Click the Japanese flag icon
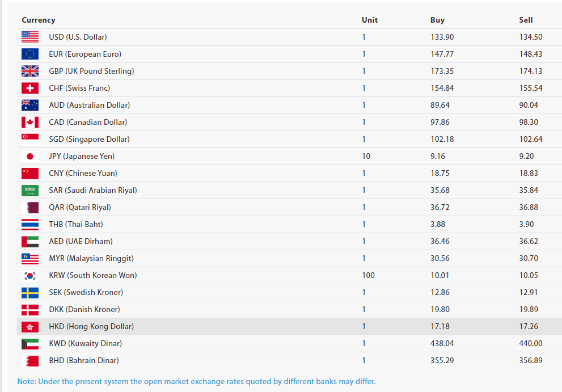 30,156
